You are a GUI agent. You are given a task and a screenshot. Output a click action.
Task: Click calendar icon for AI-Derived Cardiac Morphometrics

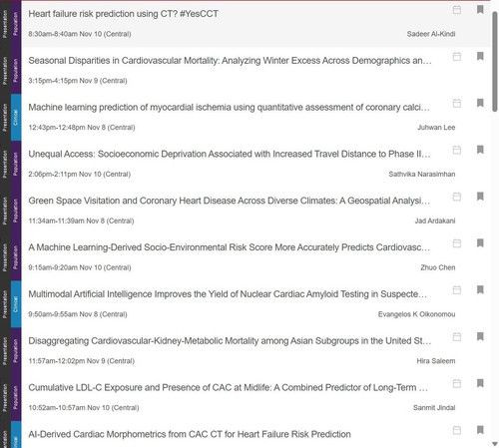click(x=457, y=430)
